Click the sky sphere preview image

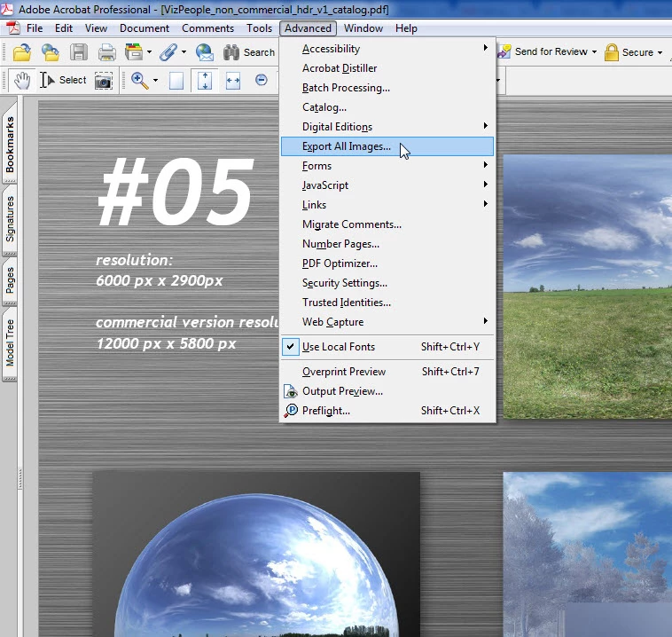(256, 554)
